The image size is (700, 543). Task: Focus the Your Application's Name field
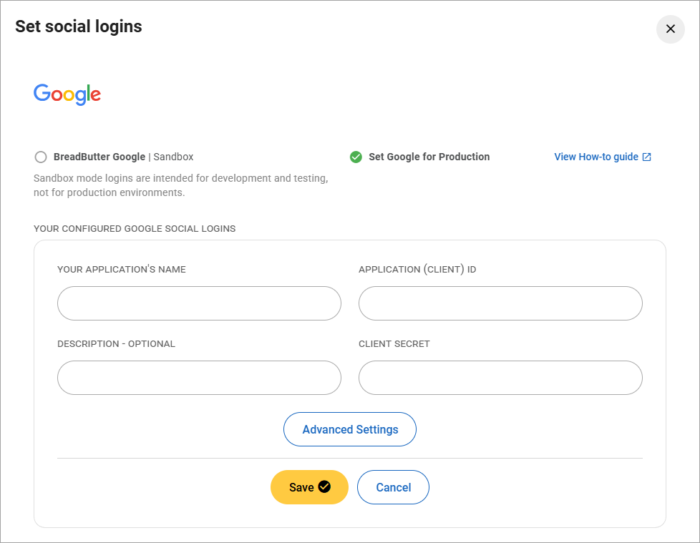(x=199, y=303)
